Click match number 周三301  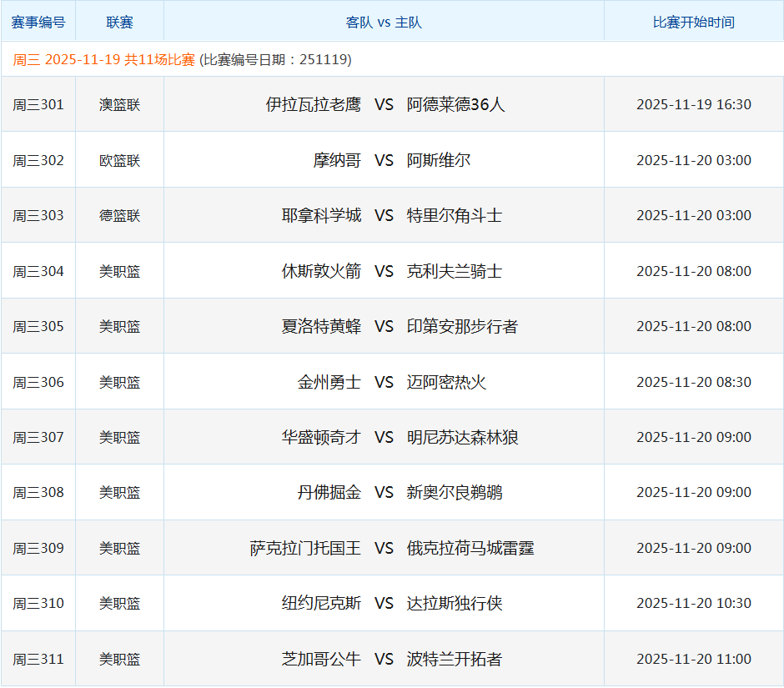[x=38, y=104]
